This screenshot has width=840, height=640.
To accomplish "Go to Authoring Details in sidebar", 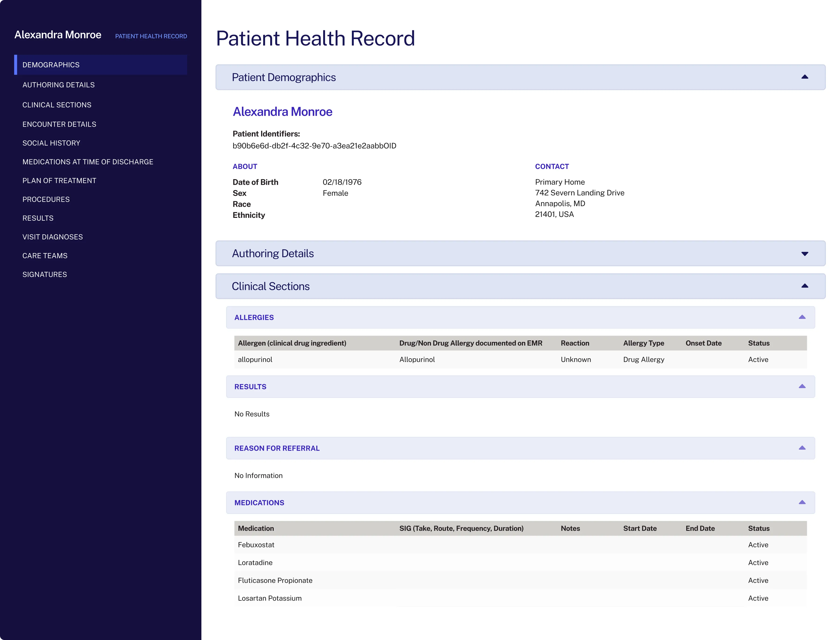I will click(x=58, y=85).
